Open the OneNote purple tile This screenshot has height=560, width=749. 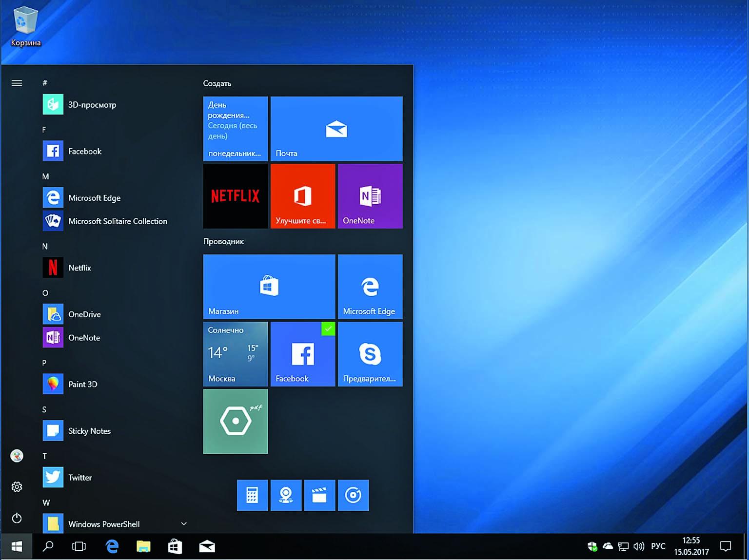point(370,196)
